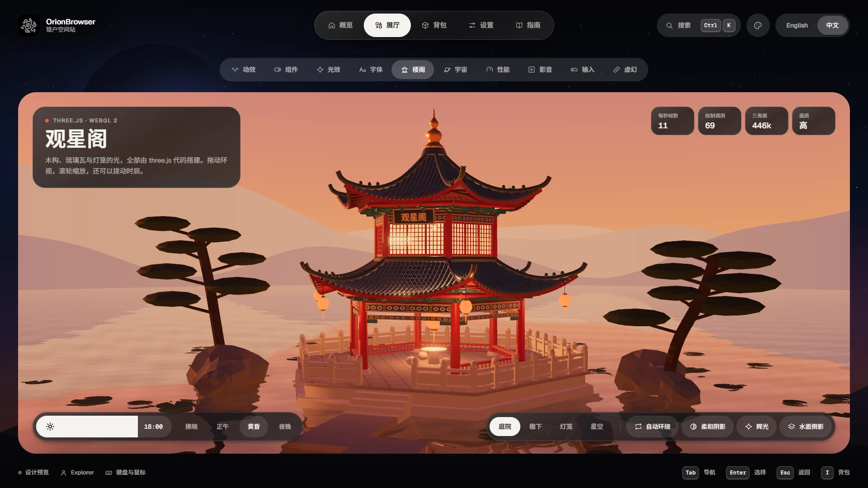Click the 18:00 time readout
868x488 pixels.
click(153, 427)
